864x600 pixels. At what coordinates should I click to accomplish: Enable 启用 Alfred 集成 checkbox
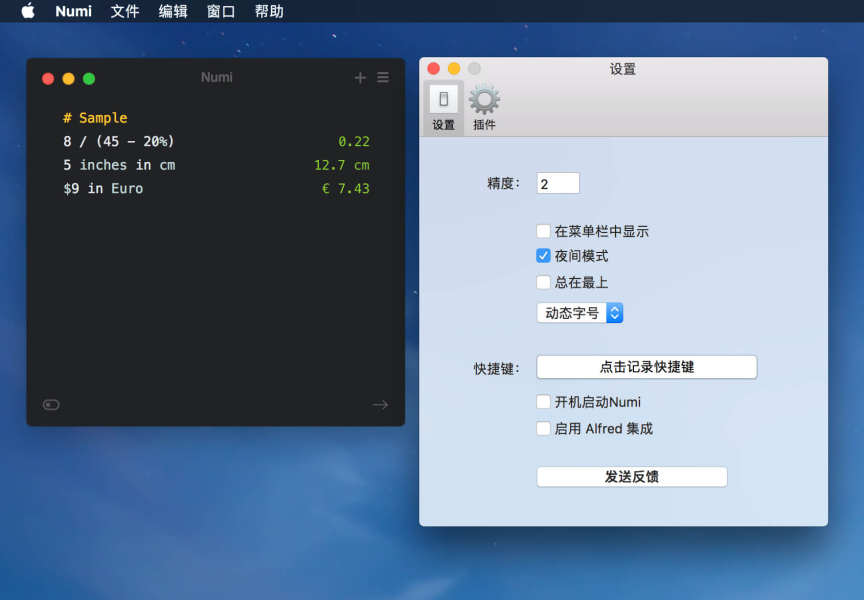543,428
